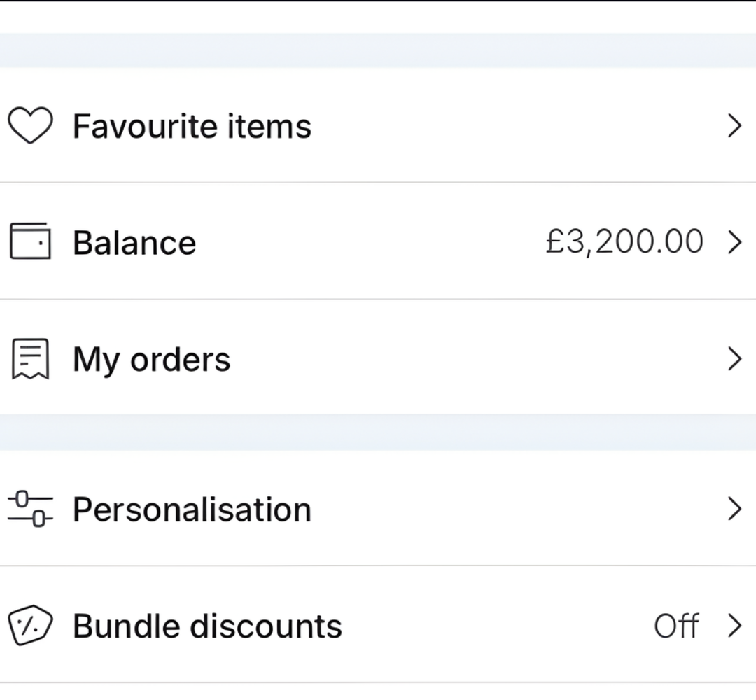Click the chevron on My orders row
This screenshot has width=756, height=700.
coord(734,359)
